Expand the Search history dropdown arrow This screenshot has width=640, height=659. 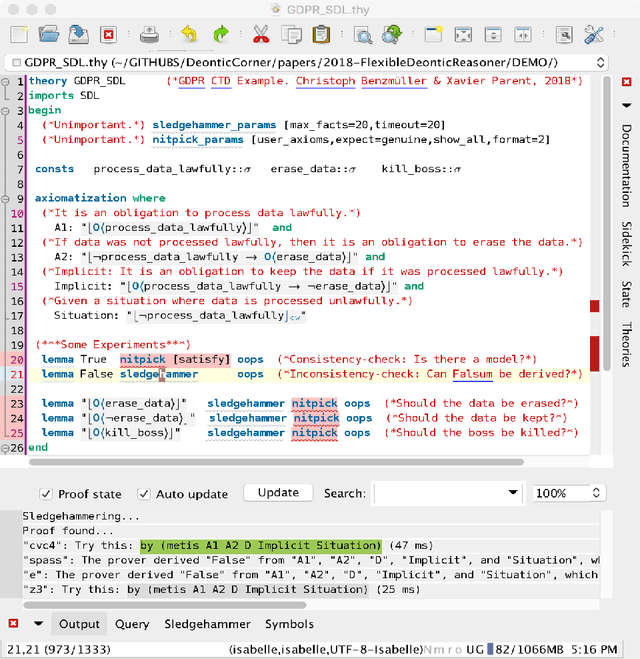tap(513, 494)
